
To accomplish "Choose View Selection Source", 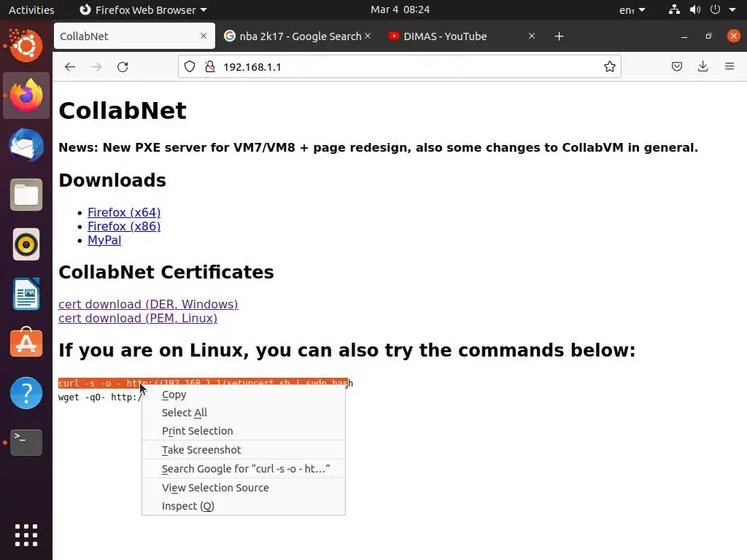I will pyautogui.click(x=244, y=488).
